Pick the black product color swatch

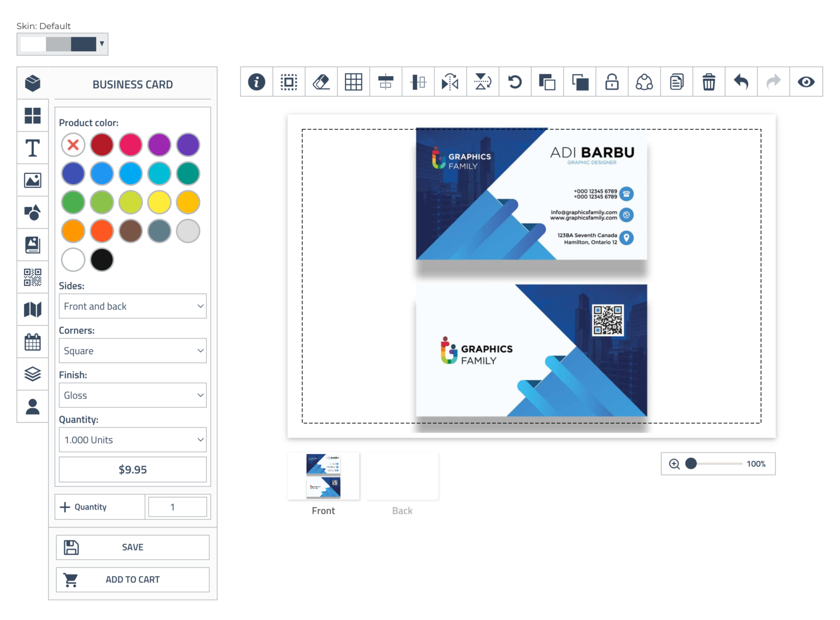(102, 260)
